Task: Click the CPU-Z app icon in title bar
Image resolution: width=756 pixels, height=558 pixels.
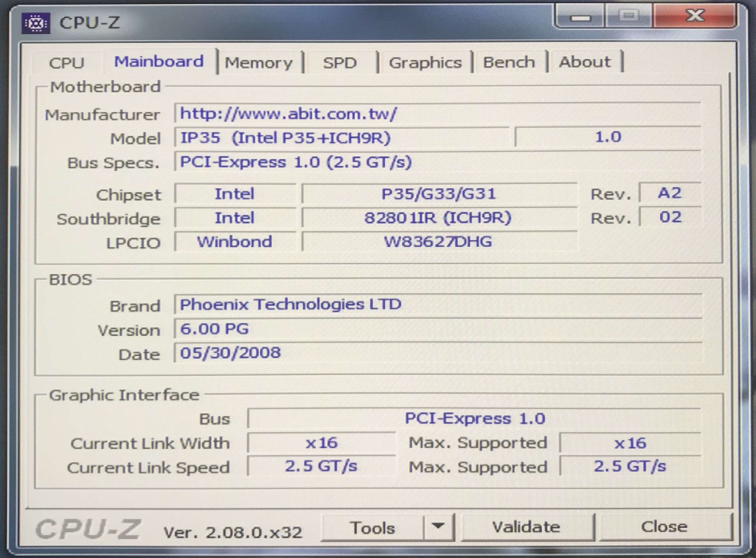Action: [36, 23]
